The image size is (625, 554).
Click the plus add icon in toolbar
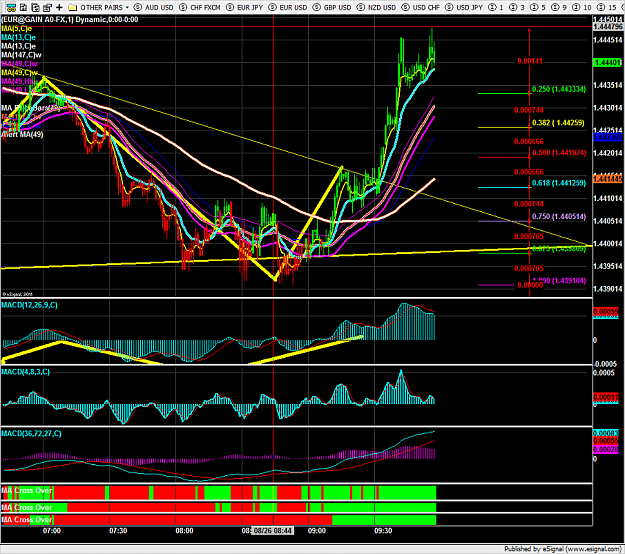(59, 7)
